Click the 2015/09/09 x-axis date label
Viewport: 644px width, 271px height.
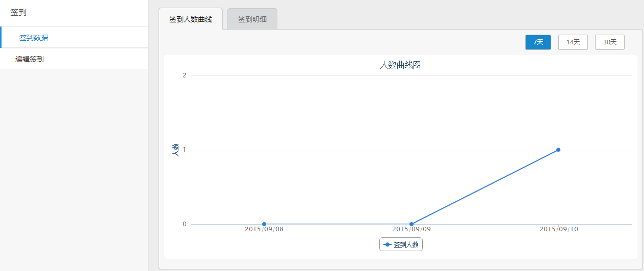411,230
